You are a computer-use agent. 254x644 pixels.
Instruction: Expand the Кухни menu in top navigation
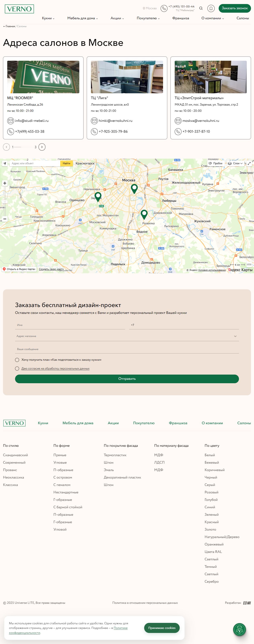click(48, 18)
